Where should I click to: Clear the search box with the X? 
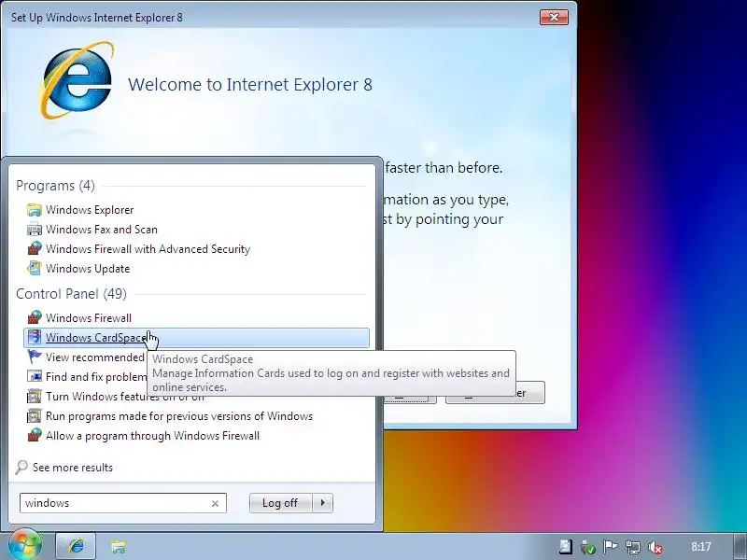point(216,503)
